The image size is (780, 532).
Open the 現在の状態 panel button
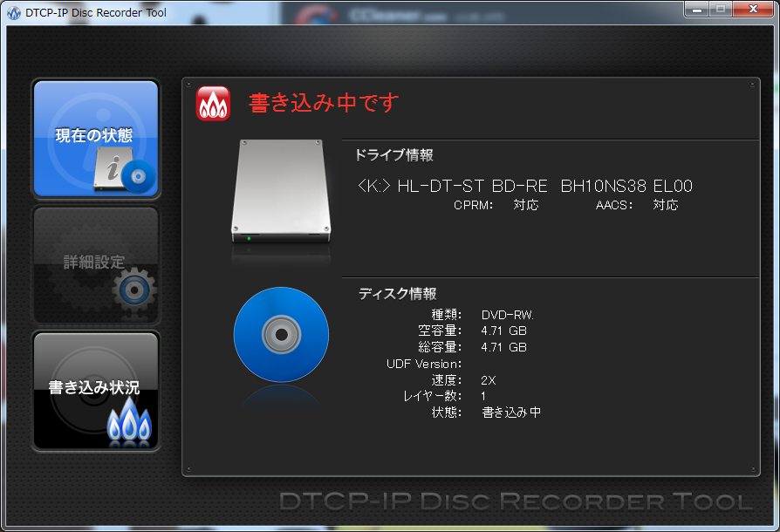(96, 139)
